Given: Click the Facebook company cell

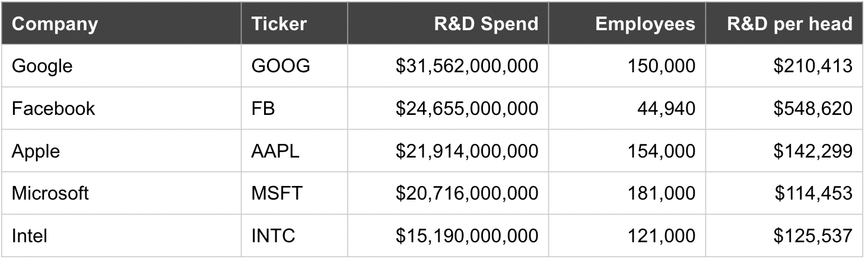Looking at the screenshot, I should [x=53, y=108].
